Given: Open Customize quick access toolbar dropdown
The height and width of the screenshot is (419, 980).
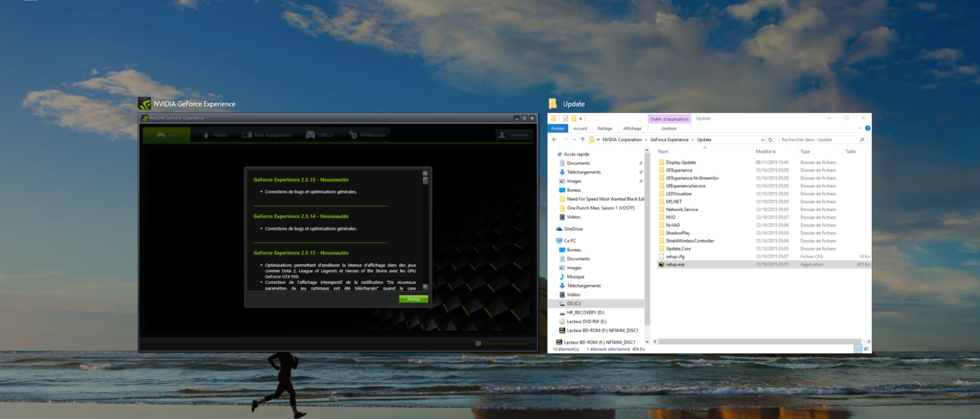Looking at the screenshot, I should coord(581,118).
